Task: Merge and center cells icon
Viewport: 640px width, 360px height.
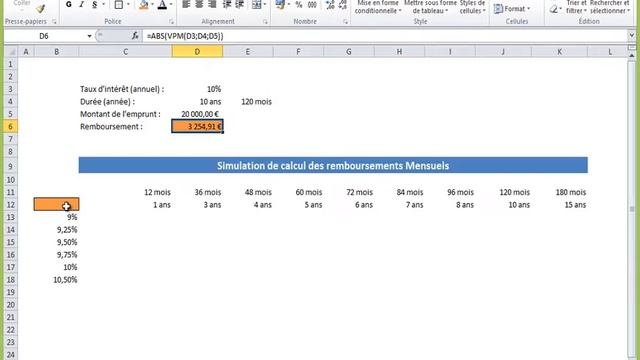Action: 256,4
